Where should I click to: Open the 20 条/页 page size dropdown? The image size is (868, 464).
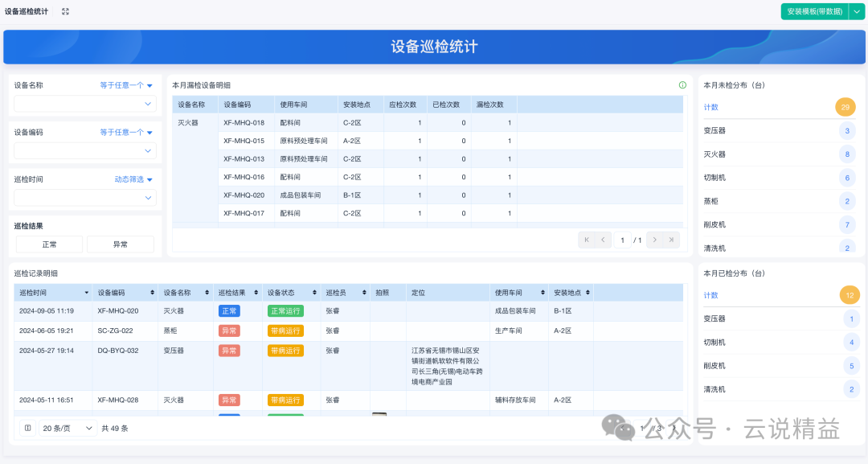(68, 428)
